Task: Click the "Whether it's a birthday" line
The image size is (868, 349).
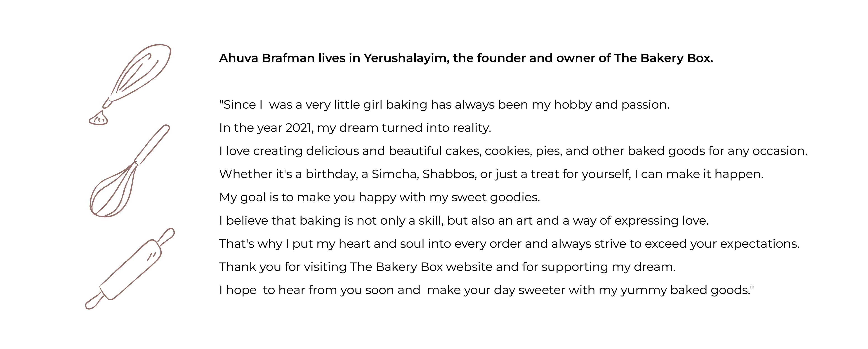Action: 491,174
